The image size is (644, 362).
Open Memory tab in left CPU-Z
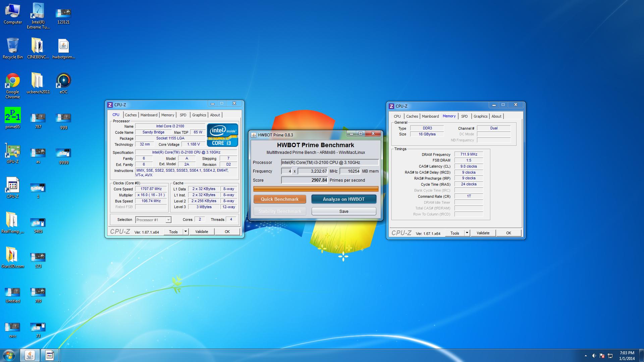168,115
